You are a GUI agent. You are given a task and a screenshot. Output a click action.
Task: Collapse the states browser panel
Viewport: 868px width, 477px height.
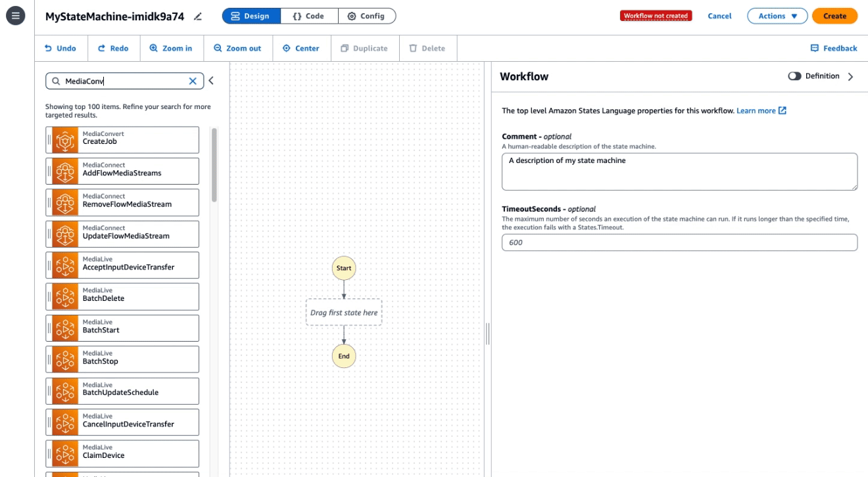pyautogui.click(x=211, y=81)
